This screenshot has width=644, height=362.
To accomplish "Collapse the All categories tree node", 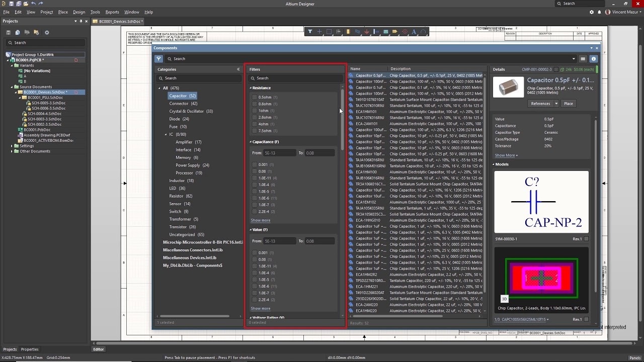I will coord(159,88).
